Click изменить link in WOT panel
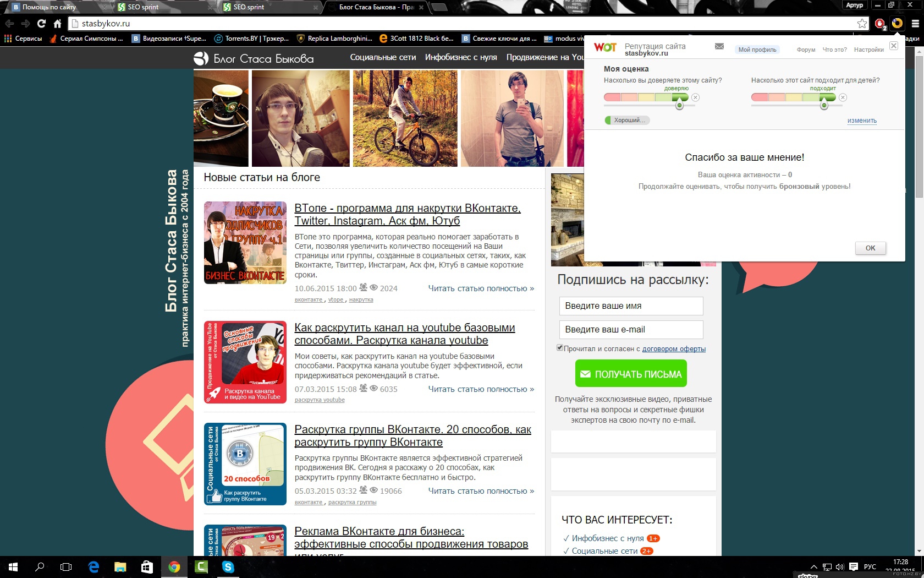 [862, 121]
